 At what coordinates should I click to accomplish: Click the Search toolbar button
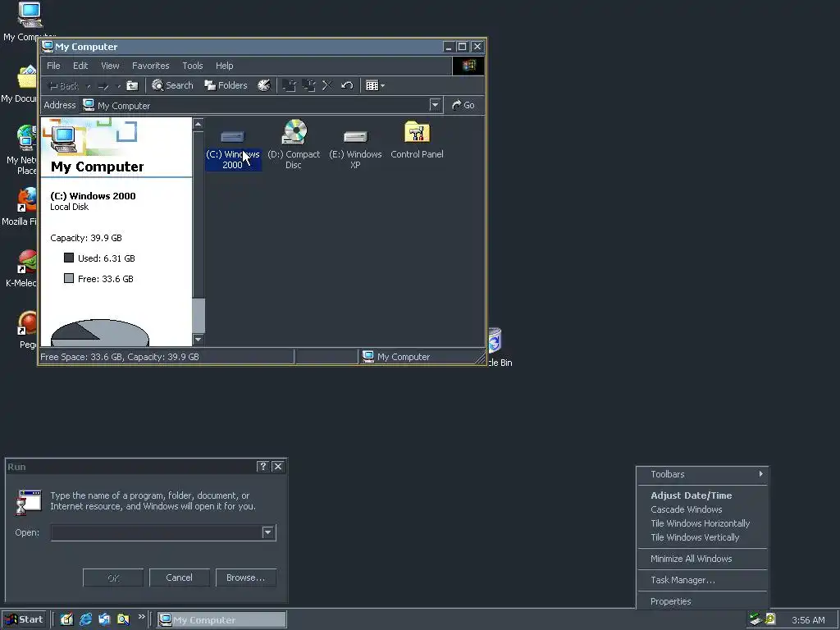click(x=172, y=85)
